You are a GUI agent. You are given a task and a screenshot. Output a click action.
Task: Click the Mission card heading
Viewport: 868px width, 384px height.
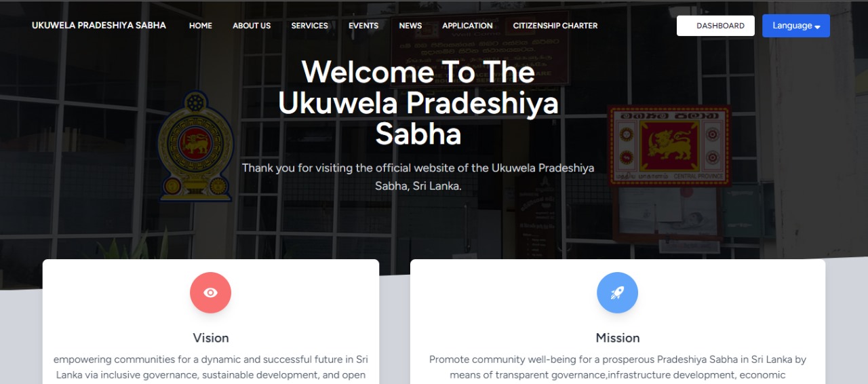pyautogui.click(x=618, y=338)
